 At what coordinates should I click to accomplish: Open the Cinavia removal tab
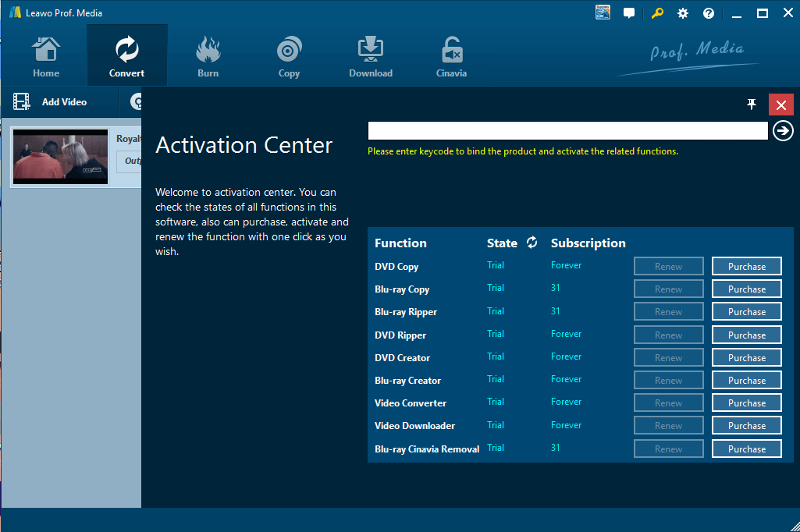coord(452,56)
